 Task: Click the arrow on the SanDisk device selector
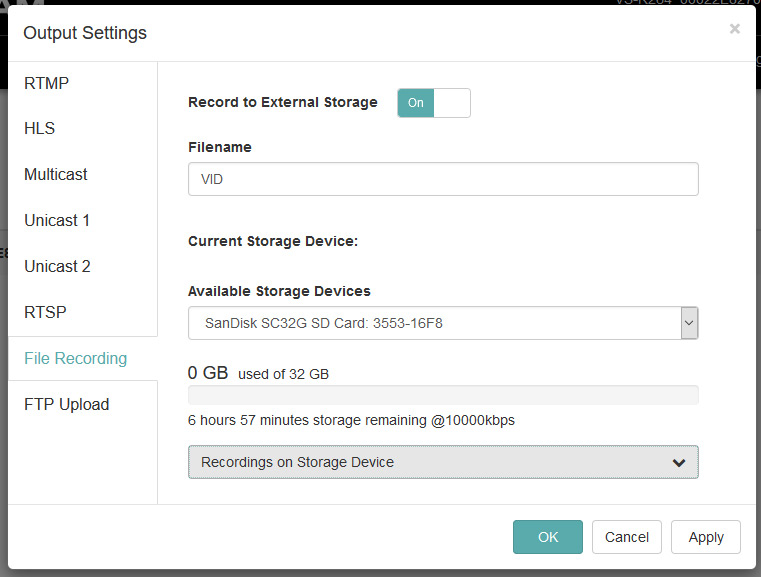[689, 324]
